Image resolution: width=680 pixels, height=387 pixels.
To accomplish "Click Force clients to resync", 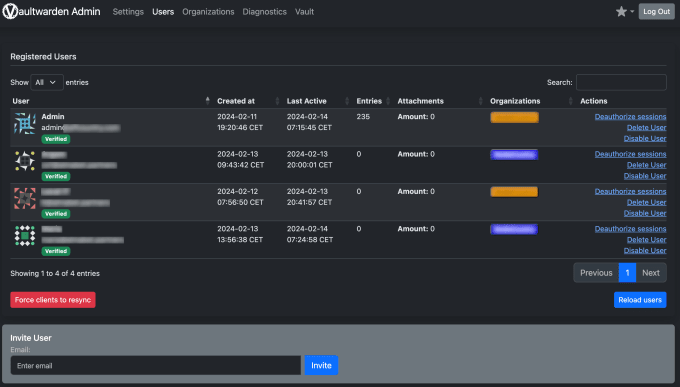I will pos(53,300).
